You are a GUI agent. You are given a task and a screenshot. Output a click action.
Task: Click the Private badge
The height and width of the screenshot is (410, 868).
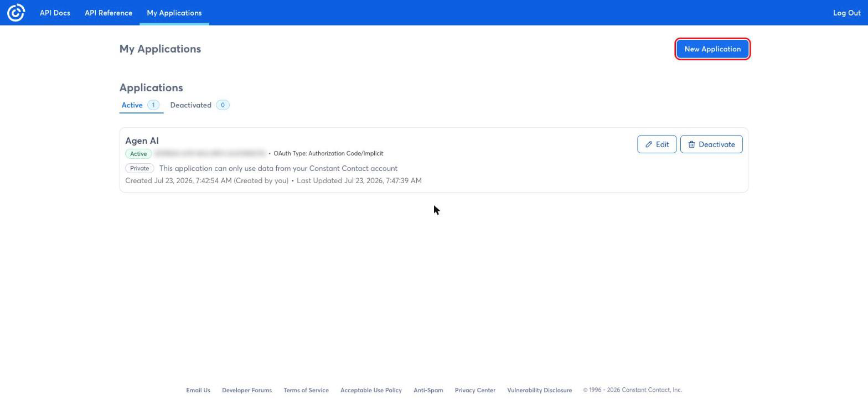tap(139, 168)
